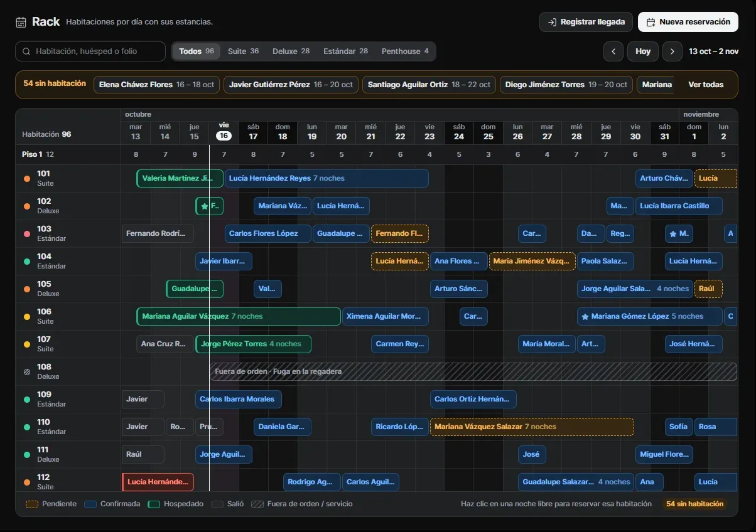Click the star icon on room 103's Oct 31 booking

[x=673, y=234]
